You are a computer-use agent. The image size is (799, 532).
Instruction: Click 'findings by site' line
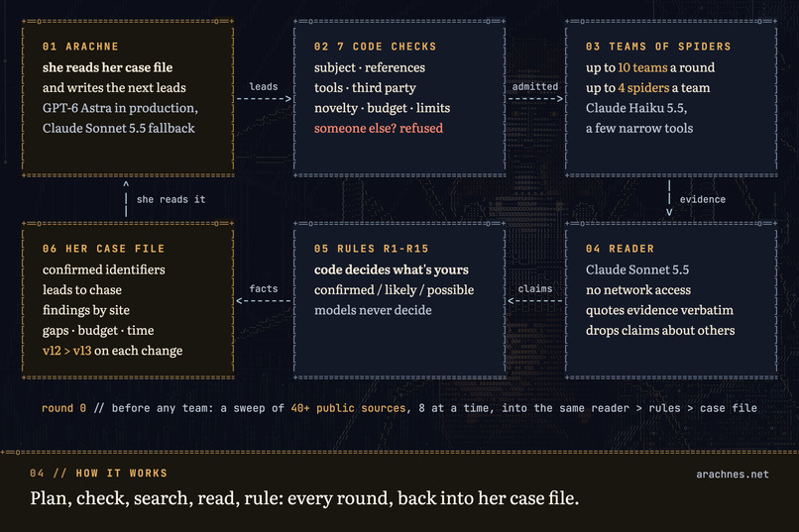click(86, 310)
